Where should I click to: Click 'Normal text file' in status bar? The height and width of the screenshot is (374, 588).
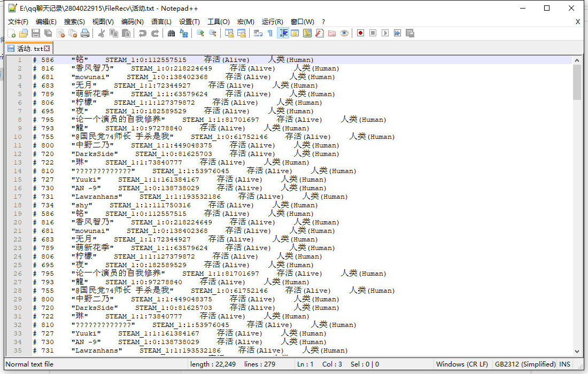click(29, 364)
